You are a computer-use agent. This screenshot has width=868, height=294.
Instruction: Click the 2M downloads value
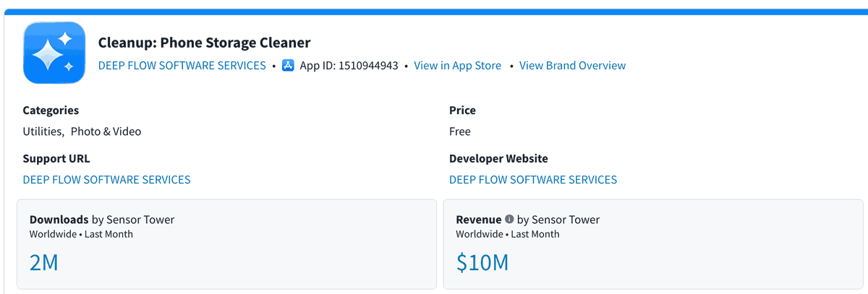tap(44, 262)
